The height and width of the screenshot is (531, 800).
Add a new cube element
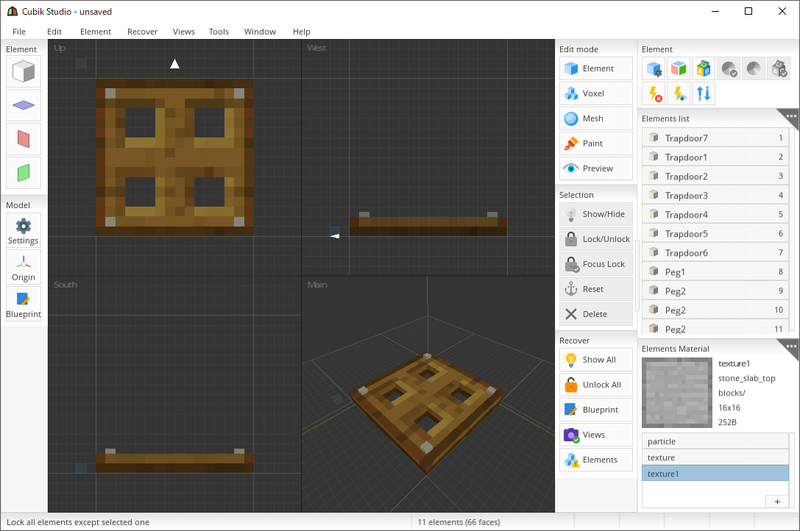click(23, 71)
